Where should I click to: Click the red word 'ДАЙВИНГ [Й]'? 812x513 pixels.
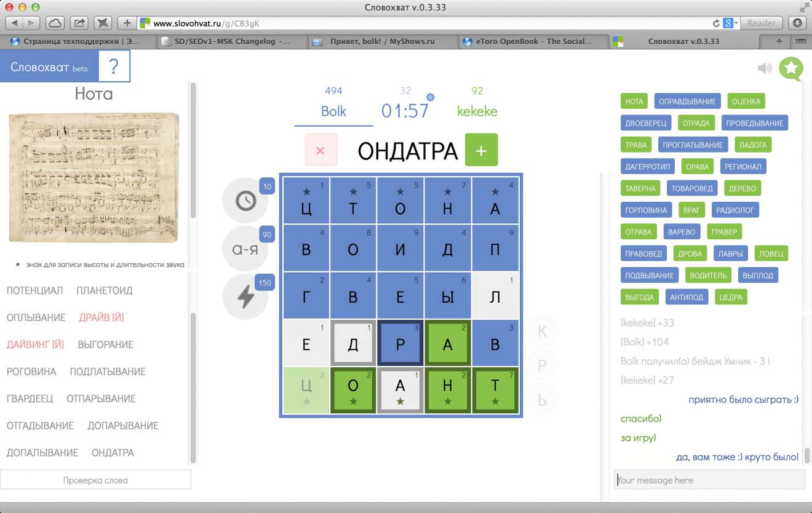pos(35,344)
